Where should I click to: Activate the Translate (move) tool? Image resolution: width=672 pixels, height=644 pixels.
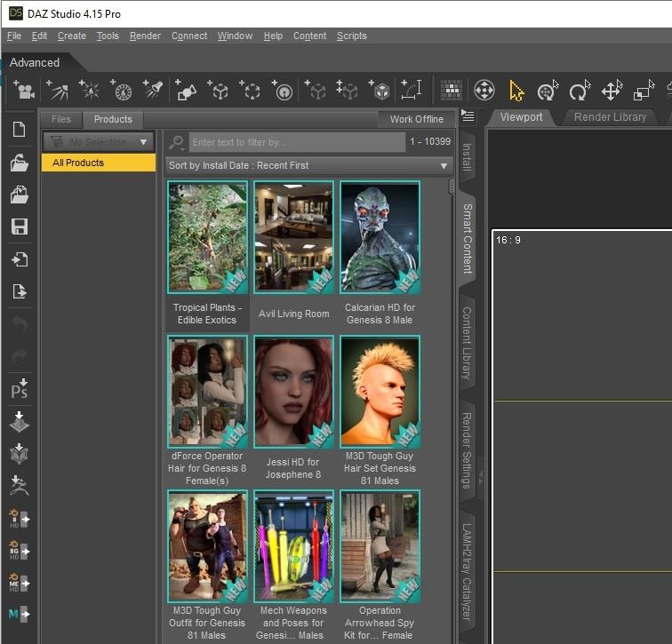[612, 91]
